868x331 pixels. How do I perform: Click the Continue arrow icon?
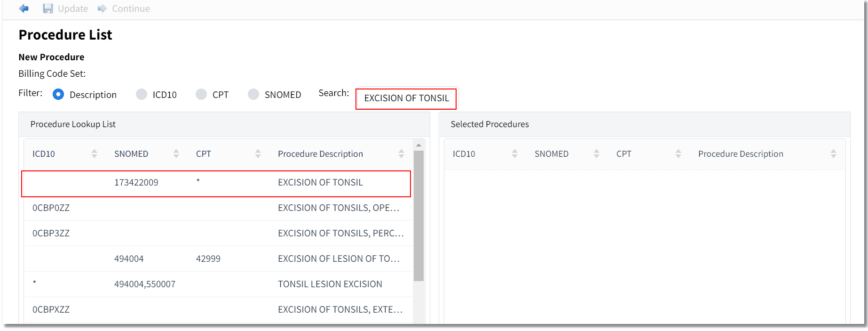pyautogui.click(x=102, y=8)
